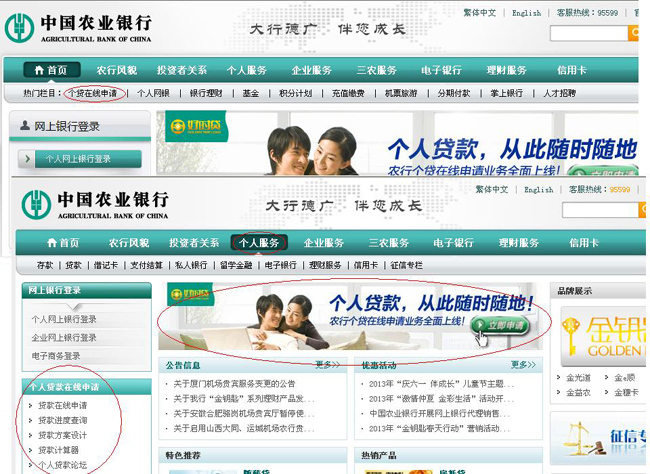Select 农行风貌 in the upper page navigation

116,70
